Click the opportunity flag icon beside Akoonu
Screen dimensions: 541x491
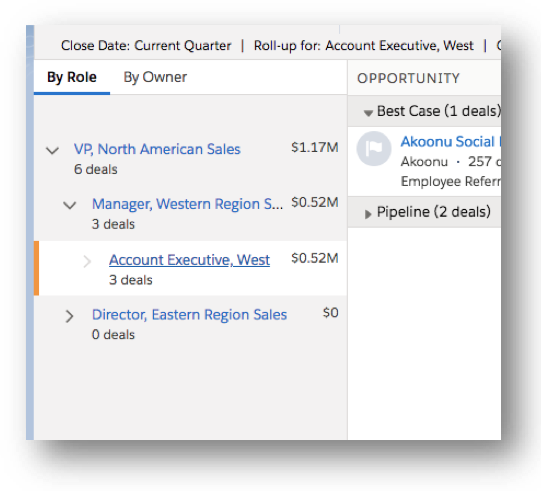pyautogui.click(x=374, y=148)
